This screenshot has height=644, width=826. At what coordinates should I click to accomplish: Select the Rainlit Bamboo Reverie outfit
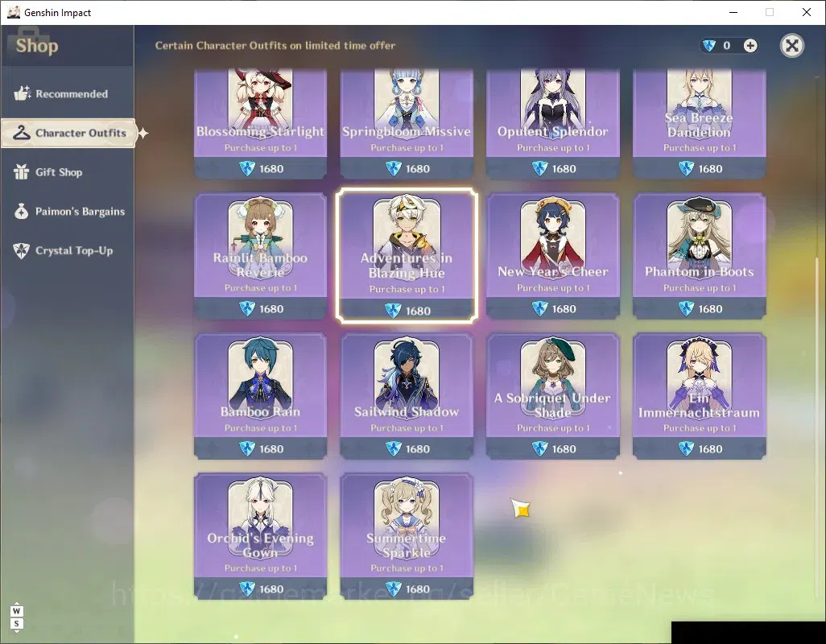(x=260, y=256)
